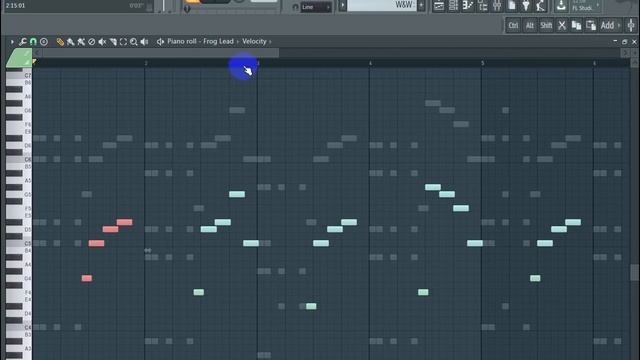Click the right scroll arrow of timeline scrollbar
Viewport: 640px width, 360px height.
click(x=625, y=53)
